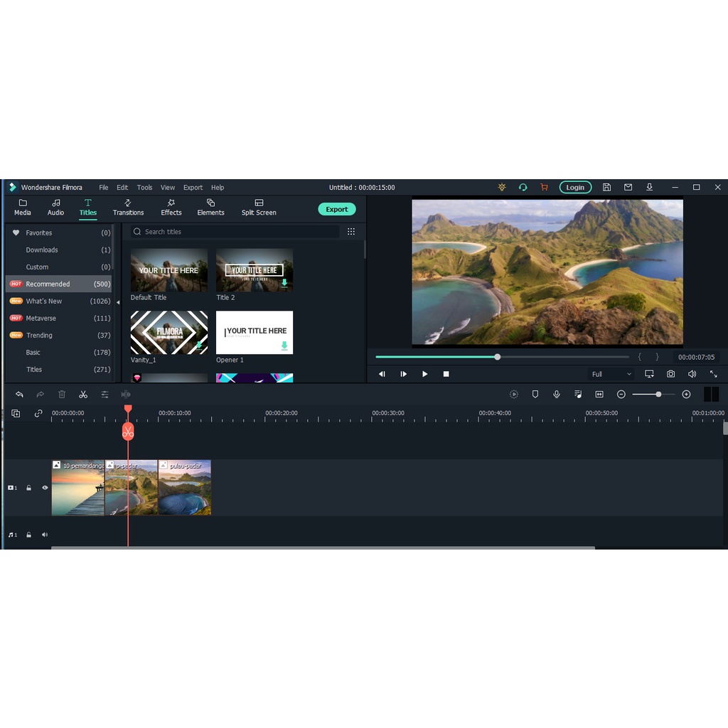Click the green Export button
Screen dimensions: 728x728
coord(337,209)
